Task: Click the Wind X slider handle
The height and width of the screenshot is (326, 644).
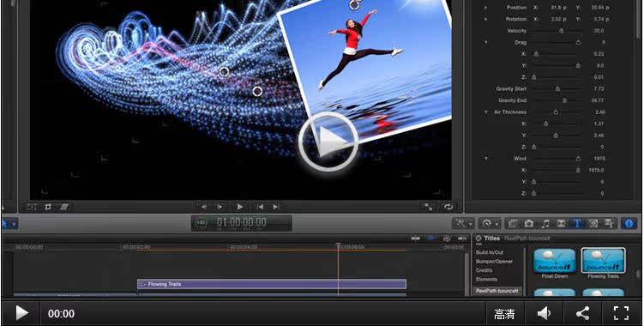Action: (578, 170)
